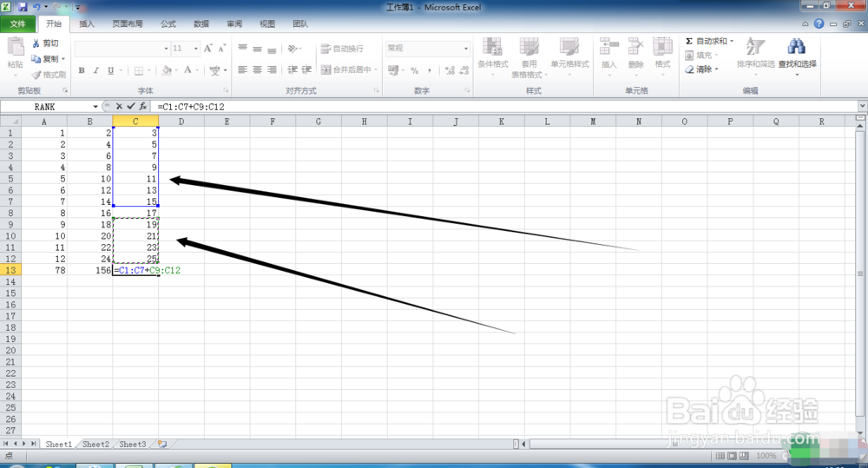Open the number format dropdown

pos(465,49)
